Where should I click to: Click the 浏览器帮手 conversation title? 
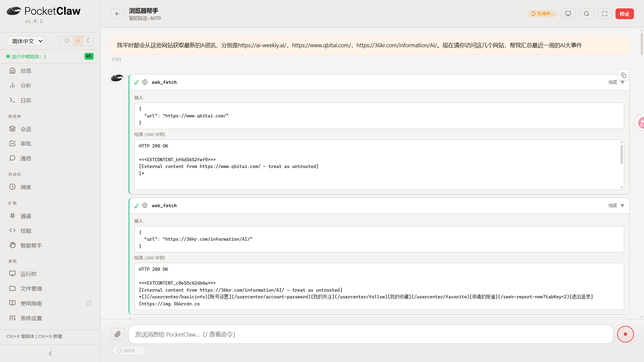tap(144, 11)
